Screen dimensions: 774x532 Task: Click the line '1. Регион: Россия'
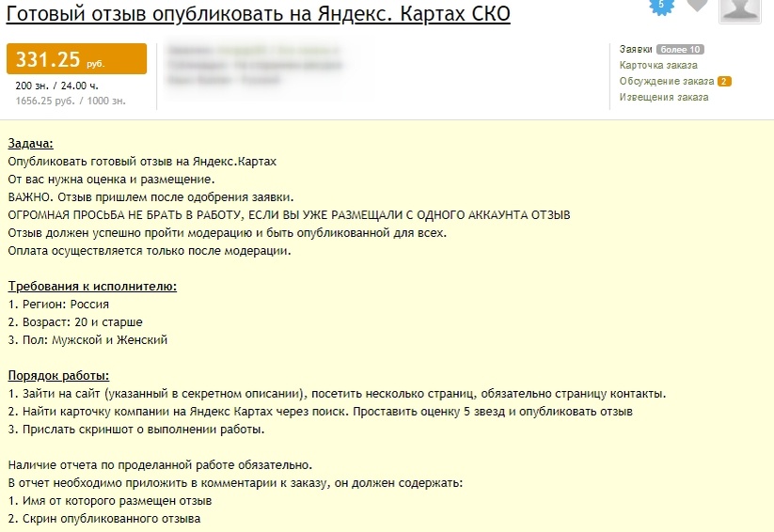[x=58, y=304]
